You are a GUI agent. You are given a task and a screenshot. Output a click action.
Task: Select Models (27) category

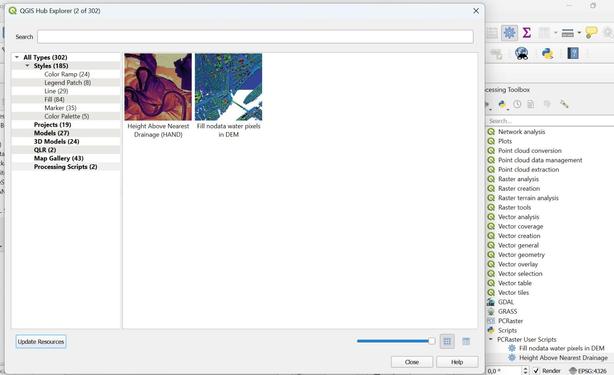coord(51,133)
